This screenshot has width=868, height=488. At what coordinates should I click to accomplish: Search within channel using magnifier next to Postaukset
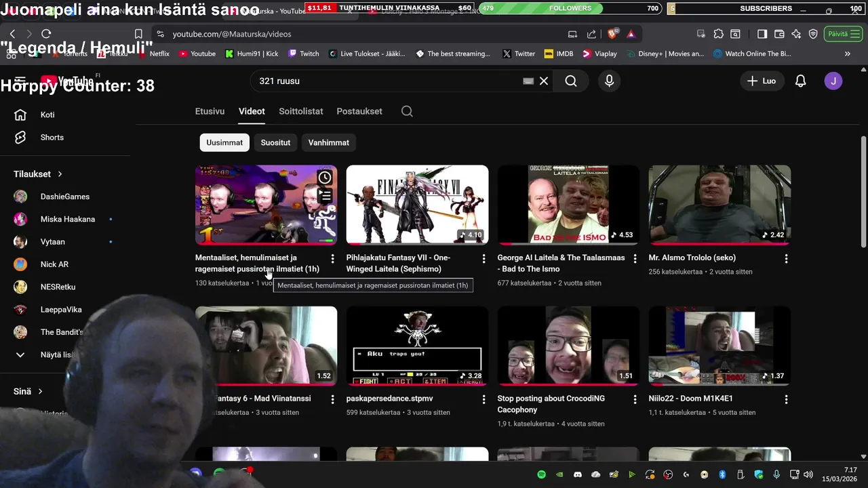407,111
